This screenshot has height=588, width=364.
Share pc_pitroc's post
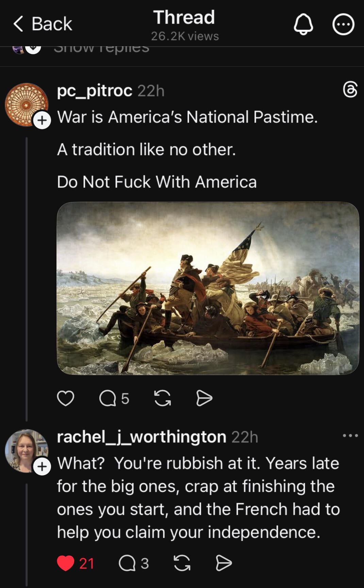(x=204, y=398)
